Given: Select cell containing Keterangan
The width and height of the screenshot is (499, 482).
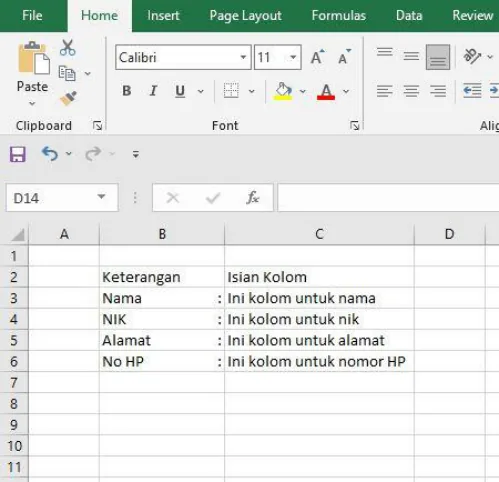Looking at the screenshot, I should (162, 277).
